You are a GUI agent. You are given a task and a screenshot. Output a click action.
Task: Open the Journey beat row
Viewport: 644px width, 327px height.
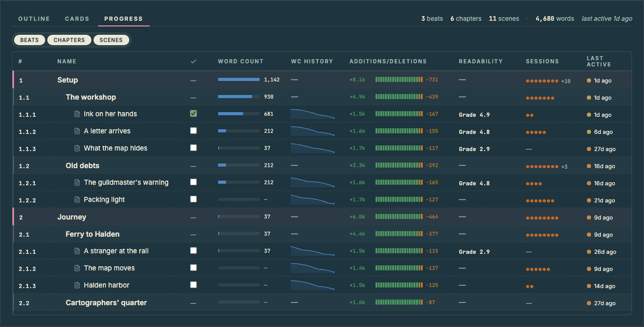coord(322,217)
